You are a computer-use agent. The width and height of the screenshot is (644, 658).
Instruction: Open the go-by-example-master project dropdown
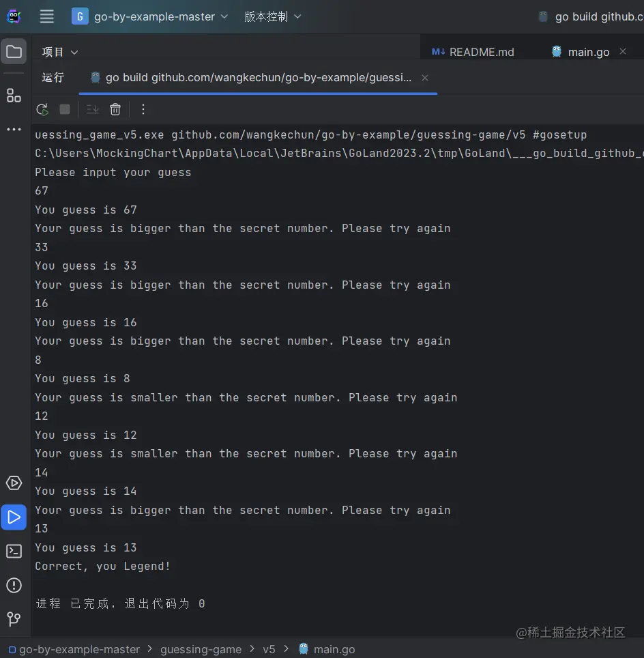click(161, 16)
